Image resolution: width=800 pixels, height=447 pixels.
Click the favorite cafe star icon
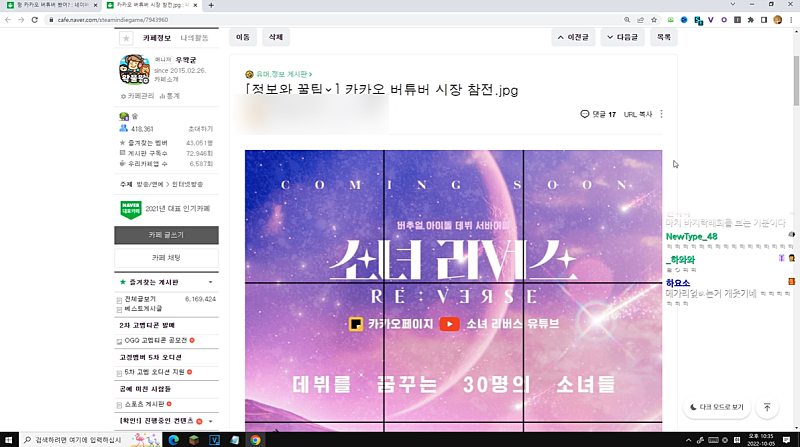(x=126, y=38)
